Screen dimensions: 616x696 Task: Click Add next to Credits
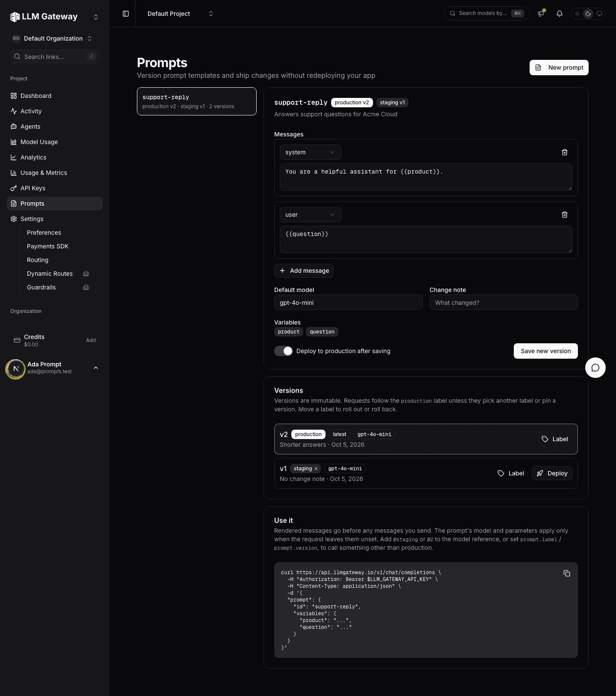coord(91,340)
